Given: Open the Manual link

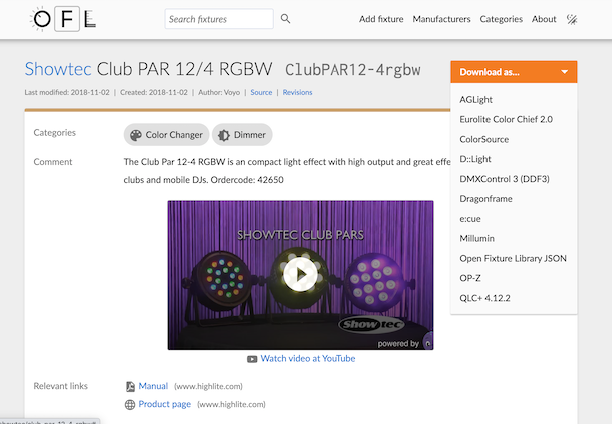Looking at the screenshot, I should (153, 386).
